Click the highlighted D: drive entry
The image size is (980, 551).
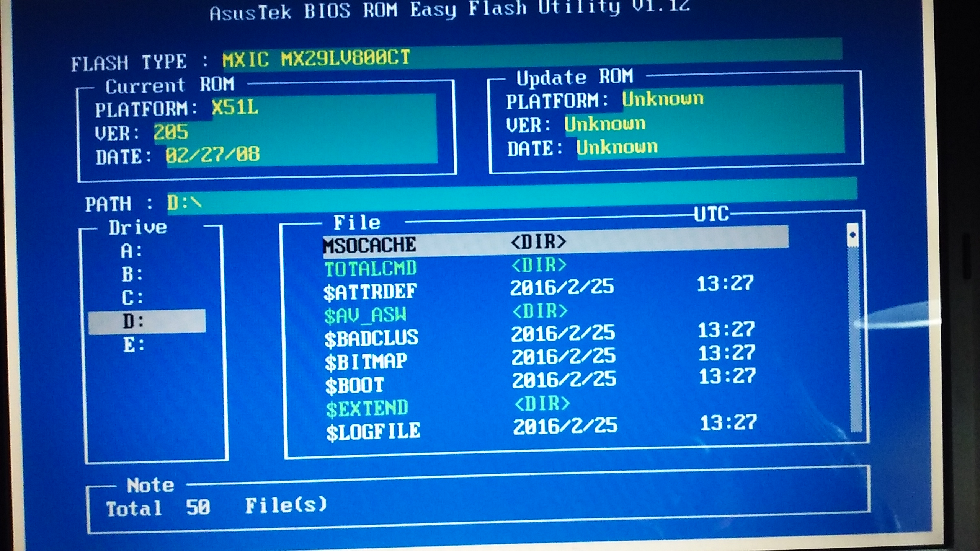[147, 321]
